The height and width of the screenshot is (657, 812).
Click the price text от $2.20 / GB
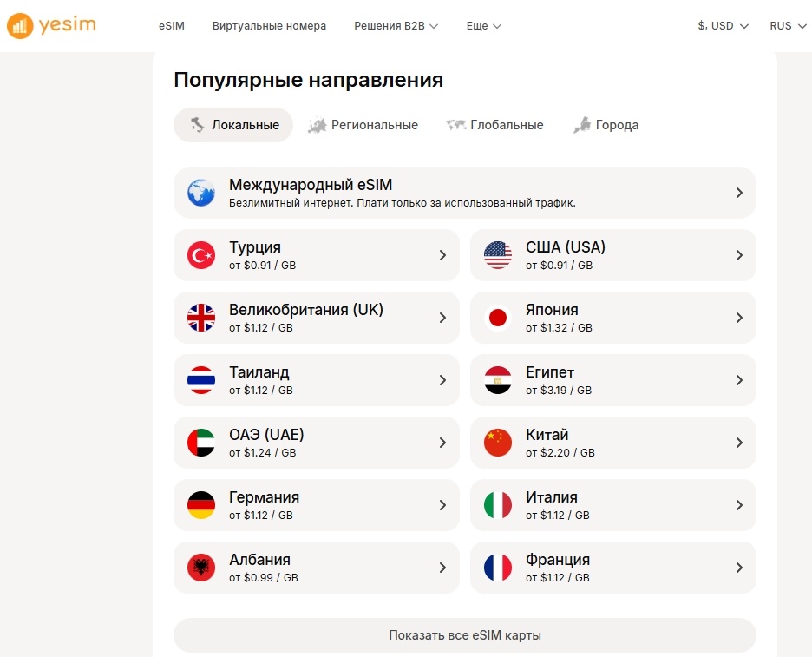pyautogui.click(x=560, y=453)
